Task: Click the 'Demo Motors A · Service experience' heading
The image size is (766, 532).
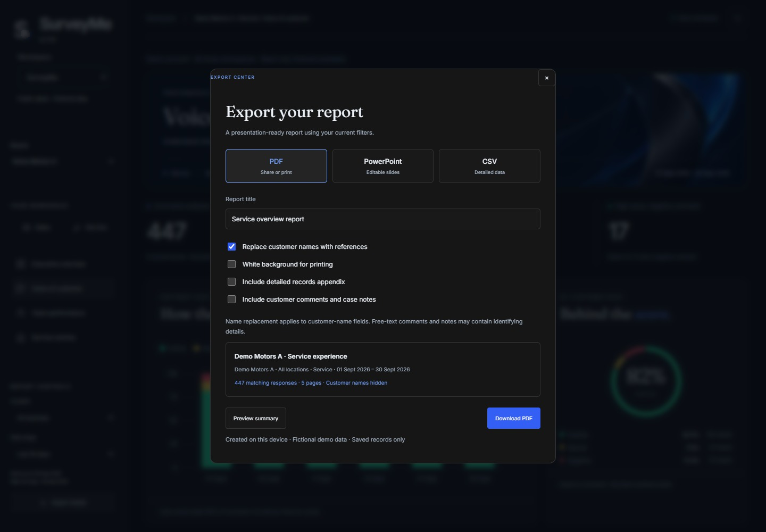Action: 290,356
